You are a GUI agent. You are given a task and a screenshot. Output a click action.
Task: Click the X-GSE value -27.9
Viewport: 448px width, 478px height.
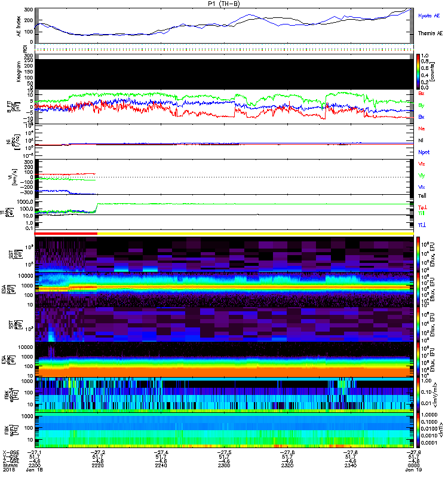pos(413,452)
